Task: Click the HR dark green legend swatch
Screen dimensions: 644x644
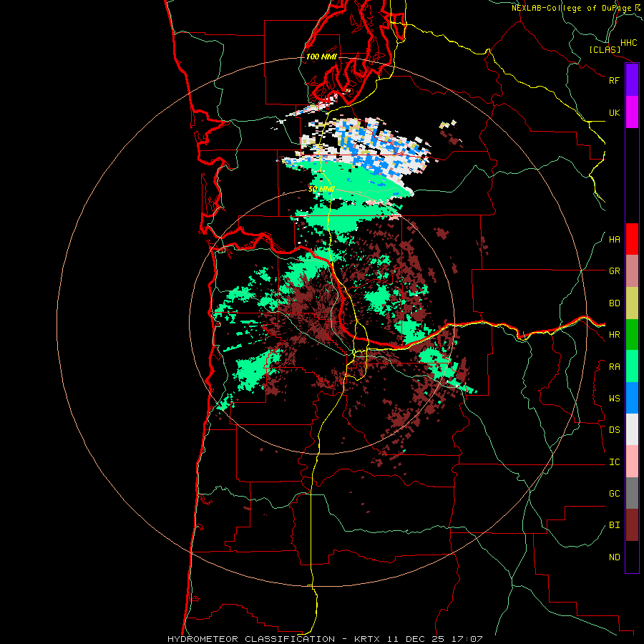Action: (x=632, y=335)
